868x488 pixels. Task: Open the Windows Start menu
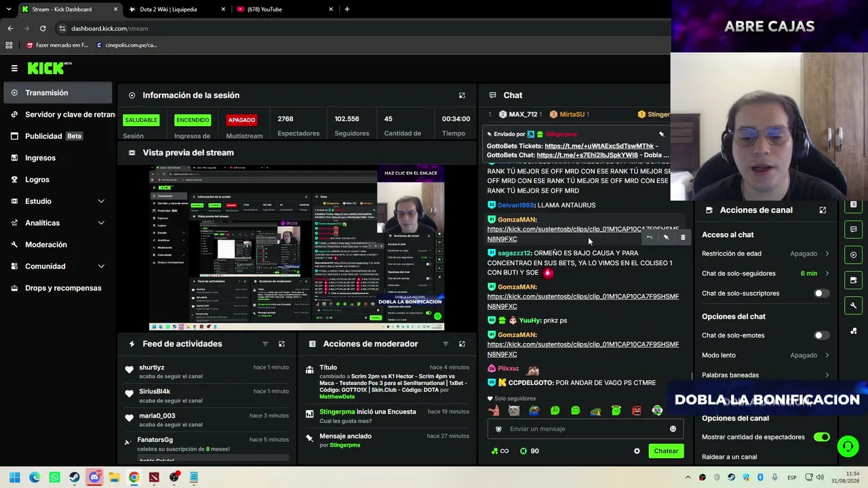click(x=15, y=477)
